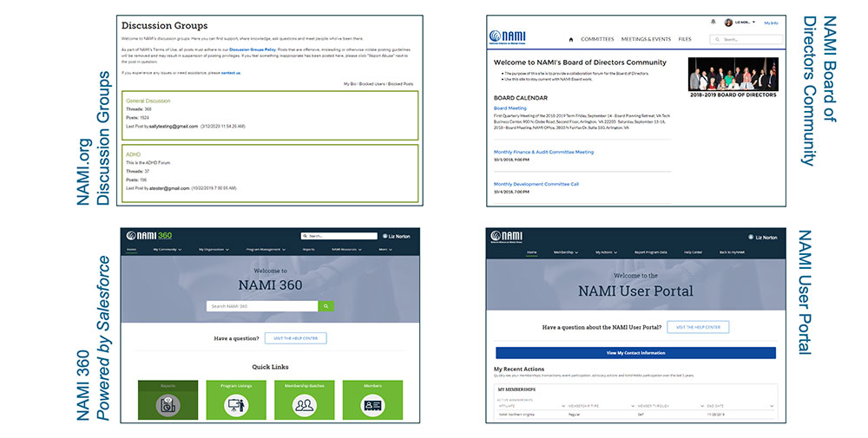Click the home icon in Board Community
This screenshot has width=868, height=438.
[x=571, y=39]
